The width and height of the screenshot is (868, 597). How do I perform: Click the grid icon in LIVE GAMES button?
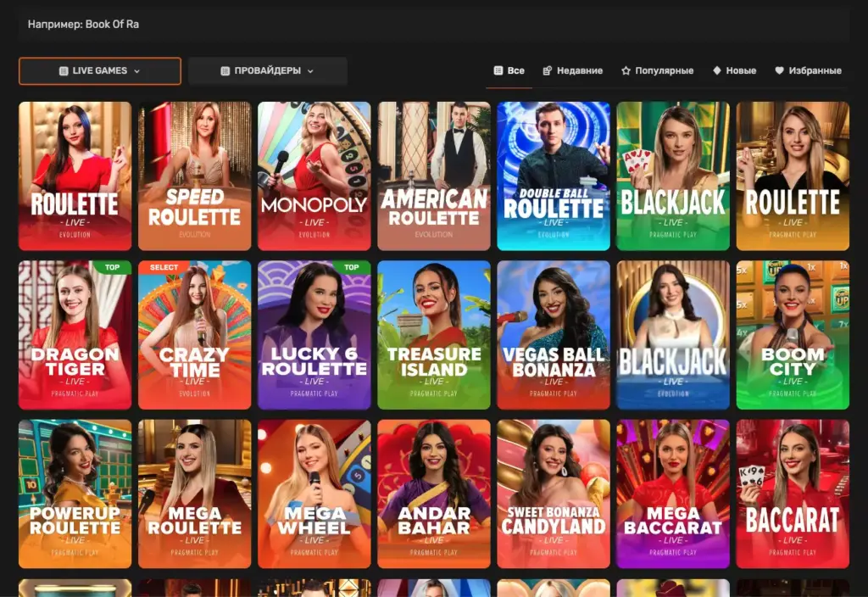click(x=64, y=71)
